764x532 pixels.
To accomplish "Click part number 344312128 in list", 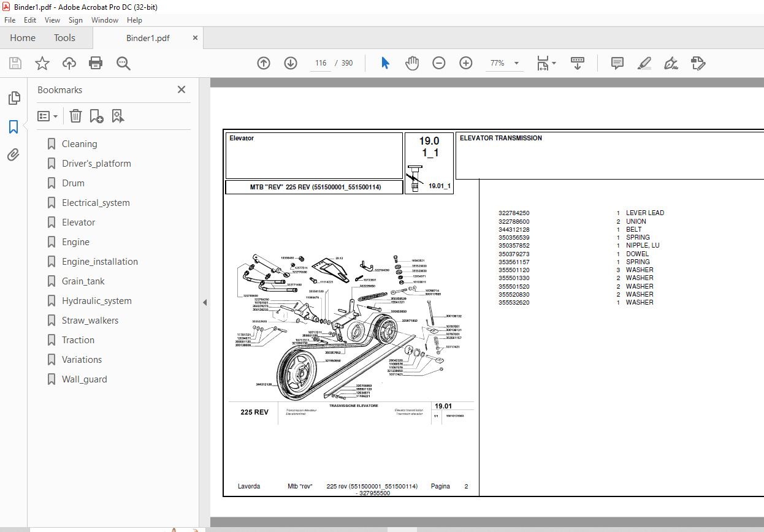I will pos(514,229).
